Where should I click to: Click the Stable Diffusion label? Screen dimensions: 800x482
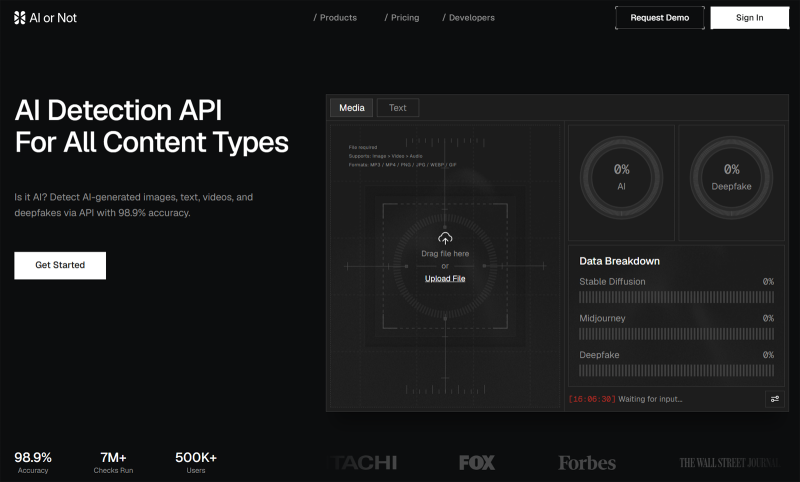click(612, 282)
